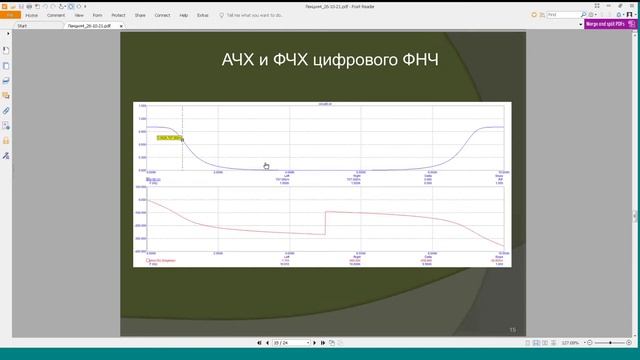Open the Comments panel icon

[6, 96]
